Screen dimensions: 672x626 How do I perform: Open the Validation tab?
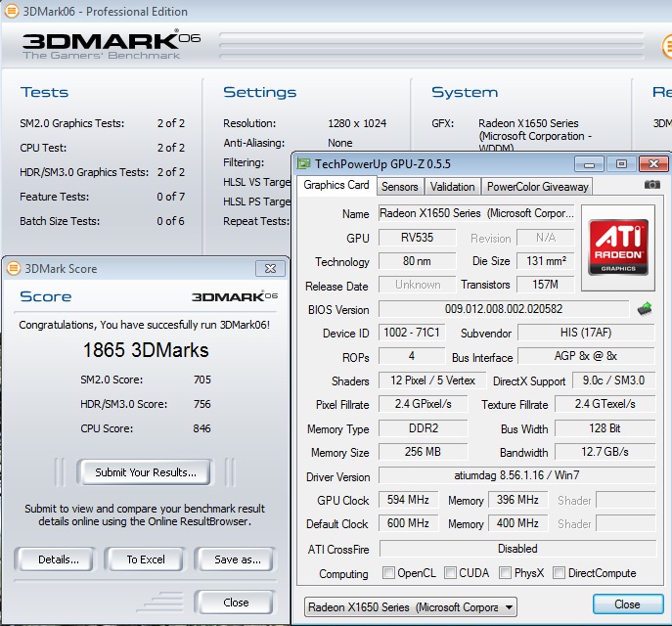click(x=453, y=187)
